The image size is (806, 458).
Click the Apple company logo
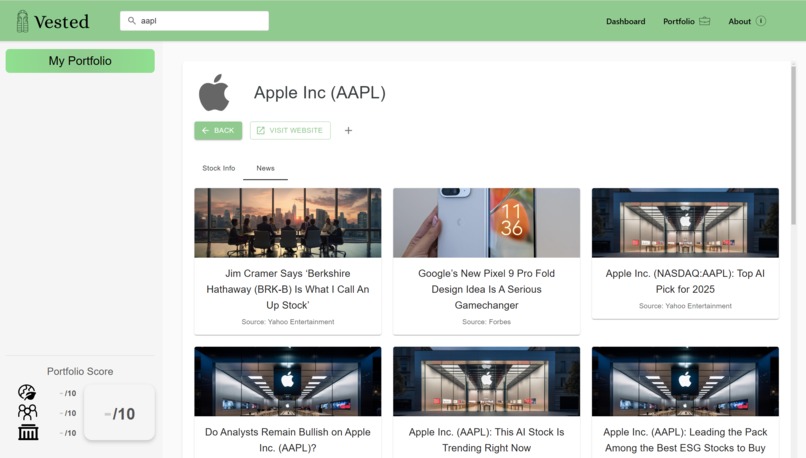point(214,93)
